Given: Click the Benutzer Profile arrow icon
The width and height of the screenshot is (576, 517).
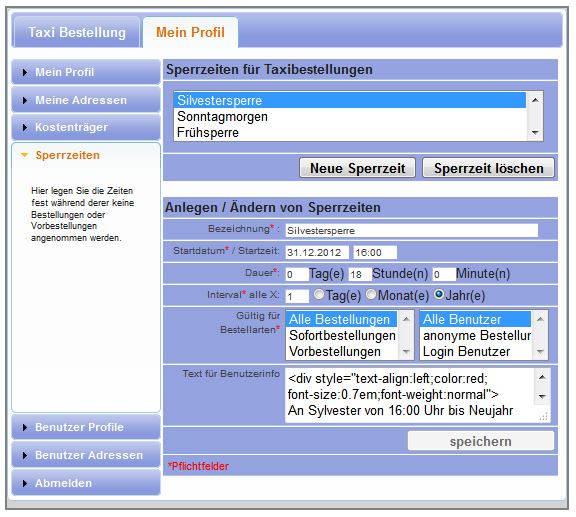Looking at the screenshot, I should [25, 427].
